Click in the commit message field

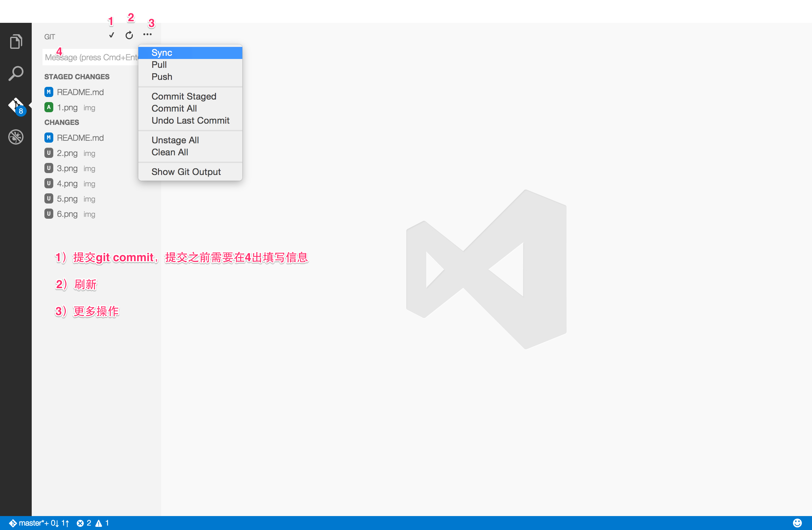(x=91, y=57)
